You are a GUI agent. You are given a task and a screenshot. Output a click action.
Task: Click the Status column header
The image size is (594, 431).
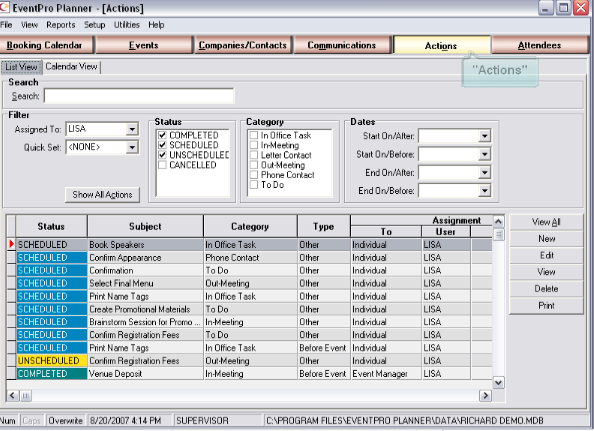51,226
